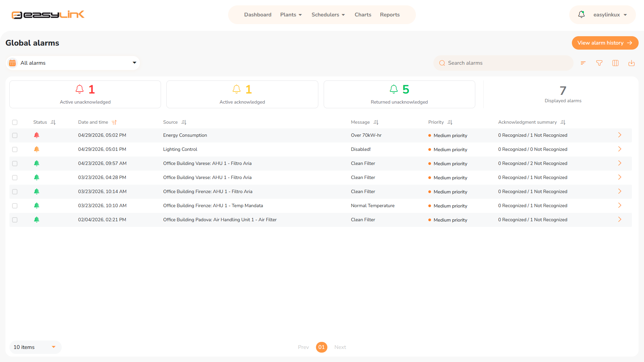
Task: Open details arrow for Lighting Control alarm
Action: [620, 149]
